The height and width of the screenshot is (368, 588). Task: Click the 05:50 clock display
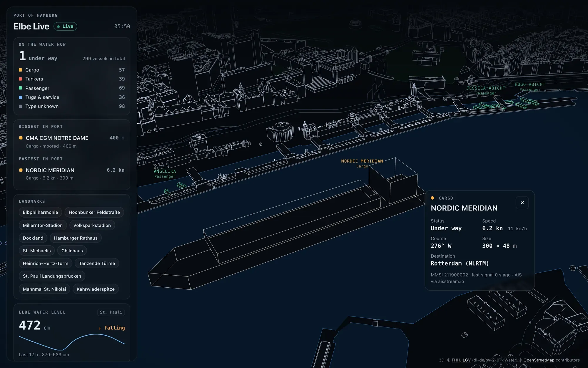click(x=122, y=26)
